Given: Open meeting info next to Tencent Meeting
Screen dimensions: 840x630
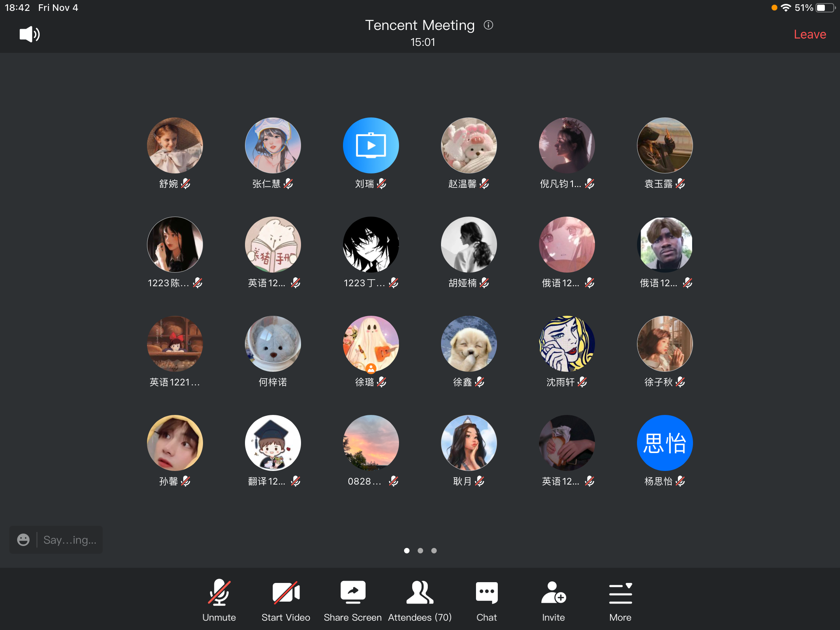Looking at the screenshot, I should pos(488,25).
